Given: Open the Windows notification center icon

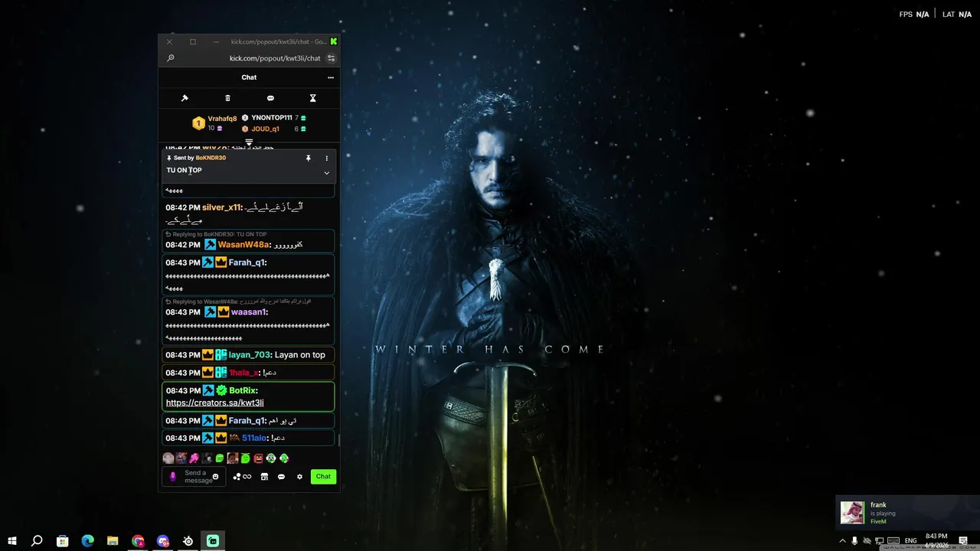Looking at the screenshot, I should tap(963, 541).
